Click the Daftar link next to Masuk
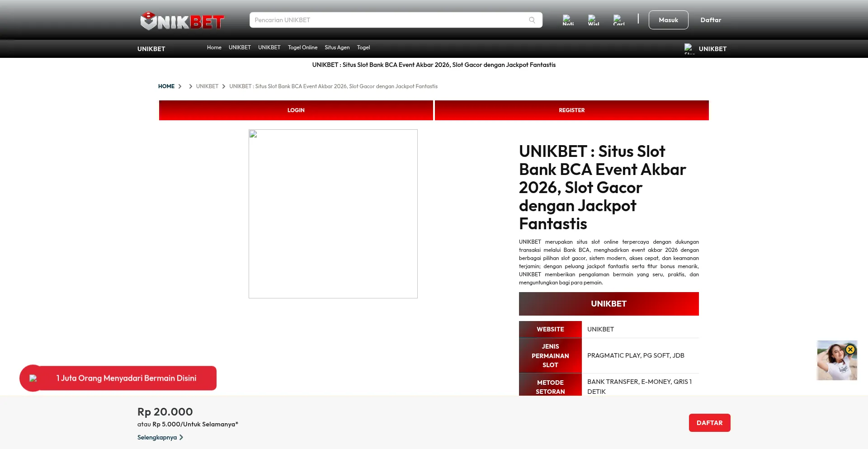Image resolution: width=868 pixels, height=449 pixels. (x=711, y=20)
